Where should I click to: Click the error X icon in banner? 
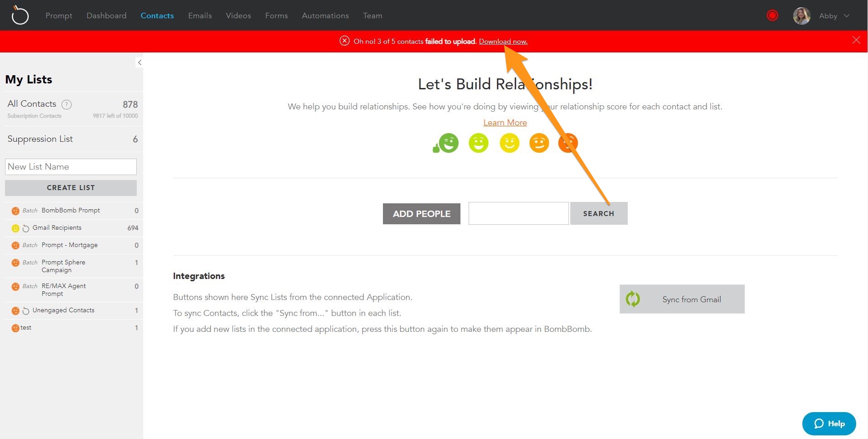click(345, 41)
